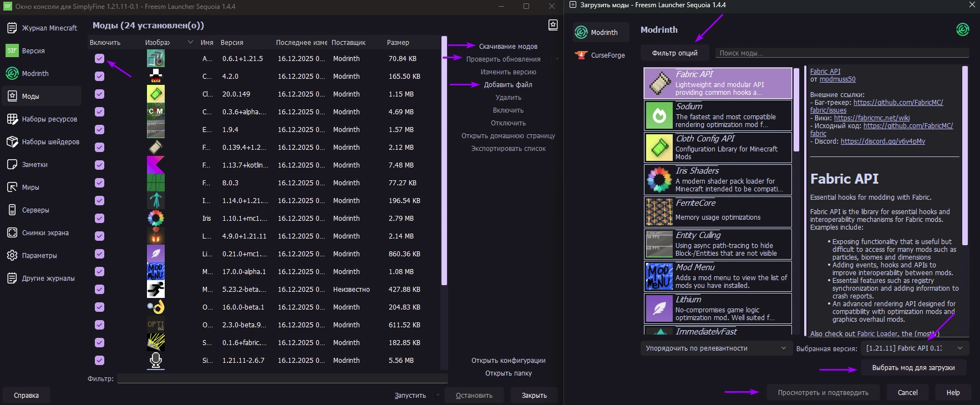Click the Выбрать мод для загрузки button
Viewport: 980px width, 405px height.
(913, 368)
